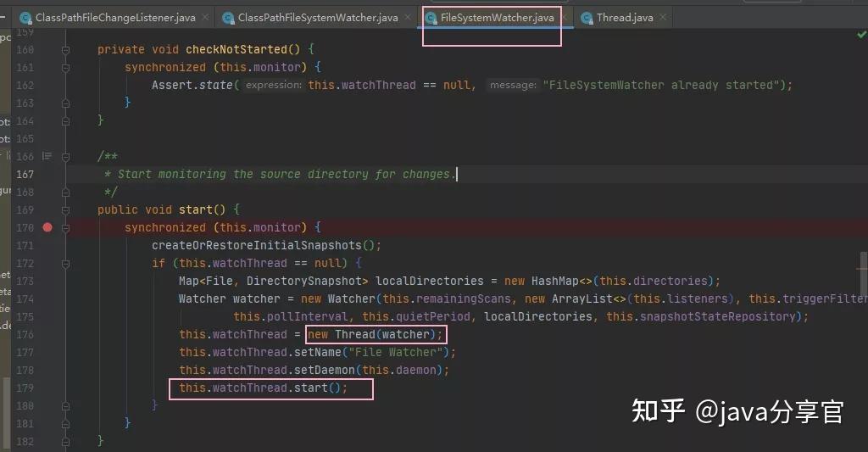Click gutter at line number 176
The width and height of the screenshot is (868, 452).
(25, 335)
